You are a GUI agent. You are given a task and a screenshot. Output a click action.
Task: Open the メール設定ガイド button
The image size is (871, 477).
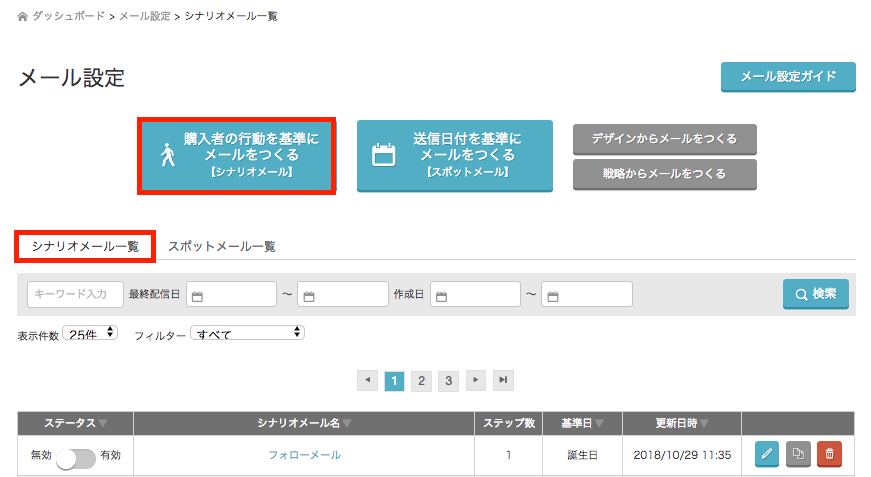(788, 77)
